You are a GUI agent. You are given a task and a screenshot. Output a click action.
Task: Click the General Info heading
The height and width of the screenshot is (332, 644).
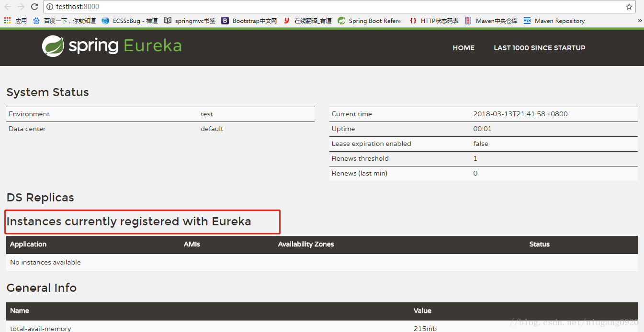[x=42, y=288]
